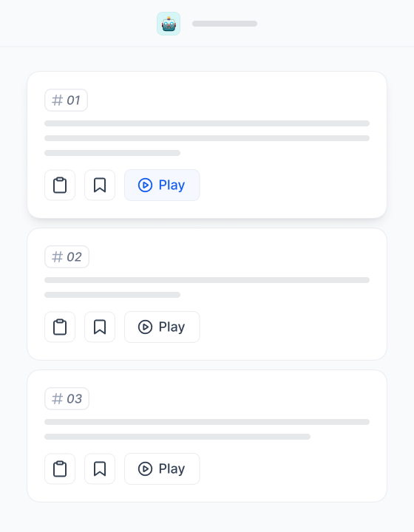Image resolution: width=414 pixels, height=532 pixels.
Task: Click the robot avatar icon in header
Action: (169, 24)
